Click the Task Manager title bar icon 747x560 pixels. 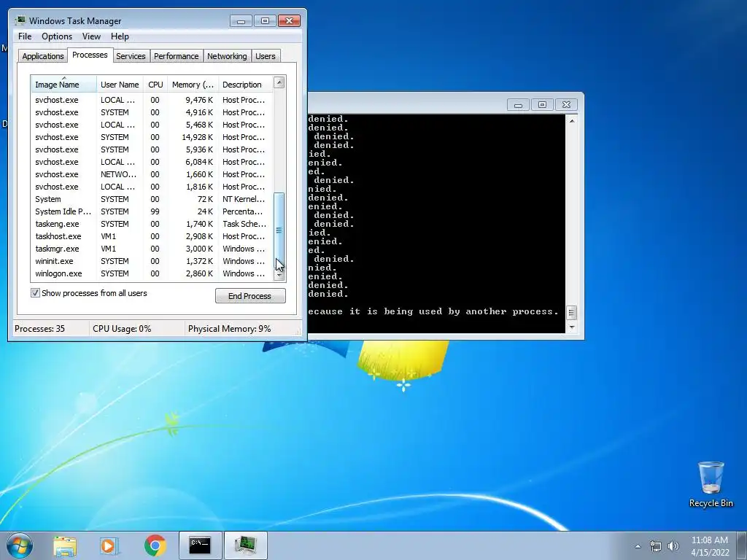(20, 20)
